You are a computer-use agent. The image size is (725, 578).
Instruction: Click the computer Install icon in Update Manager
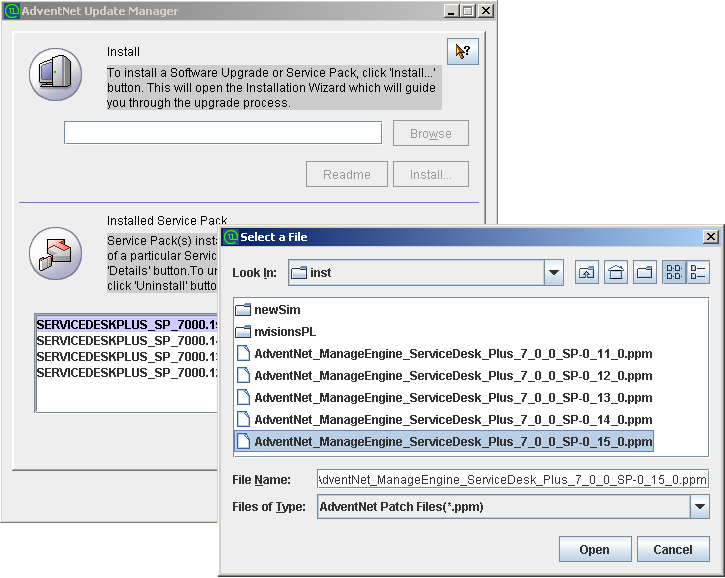[55, 74]
